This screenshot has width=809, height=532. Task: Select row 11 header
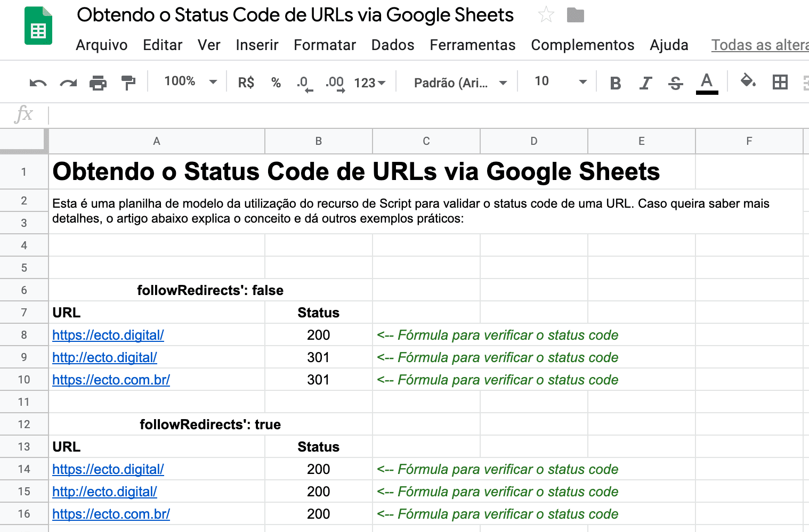point(24,402)
